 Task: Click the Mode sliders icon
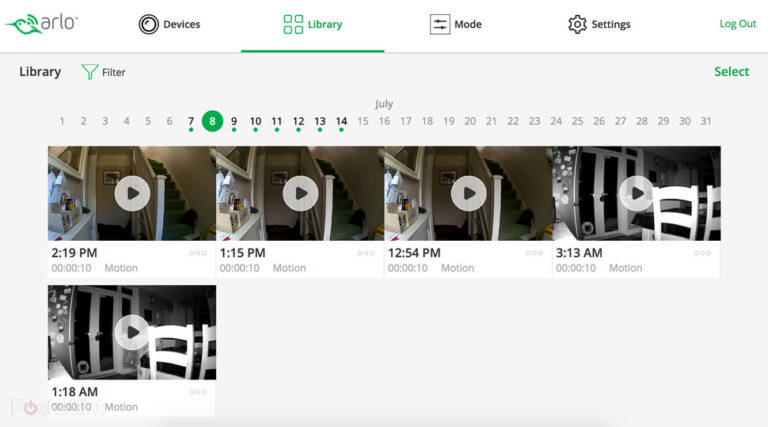pos(440,24)
